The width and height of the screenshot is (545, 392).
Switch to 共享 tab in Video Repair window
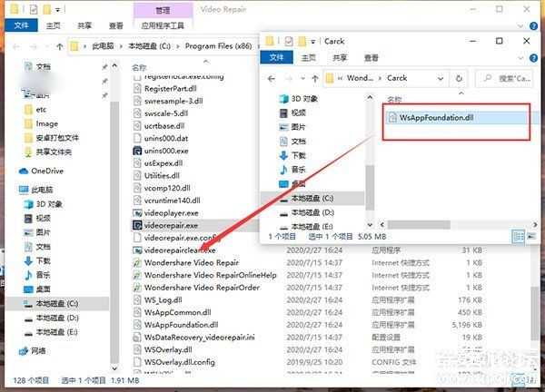pos(84,25)
